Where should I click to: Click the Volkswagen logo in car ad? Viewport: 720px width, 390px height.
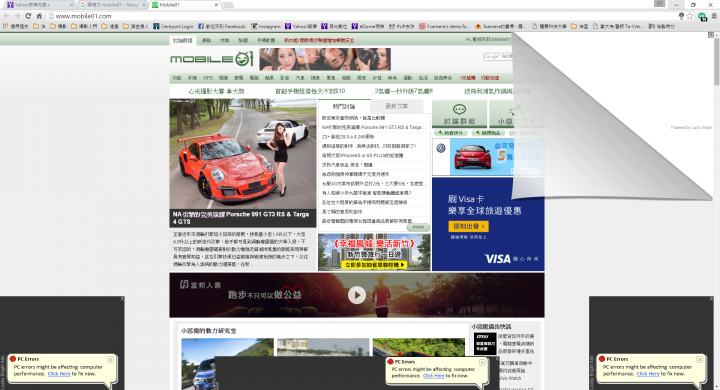click(441, 148)
